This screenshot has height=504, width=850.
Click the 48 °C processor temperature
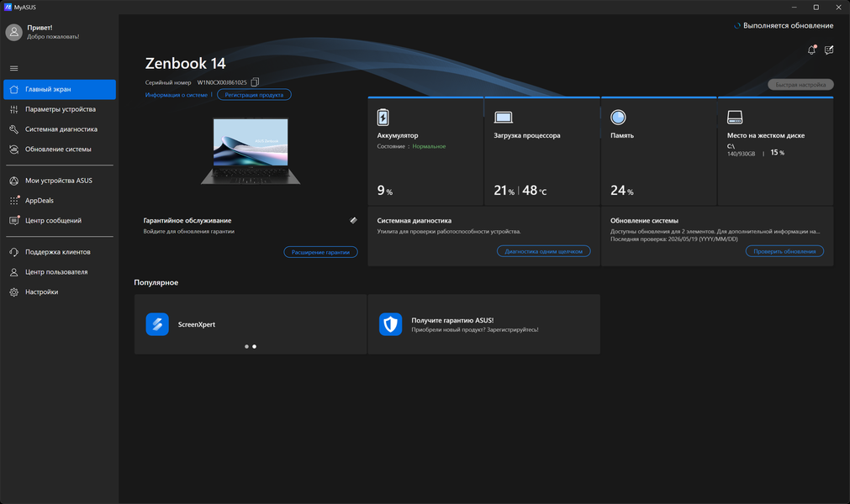tap(535, 191)
